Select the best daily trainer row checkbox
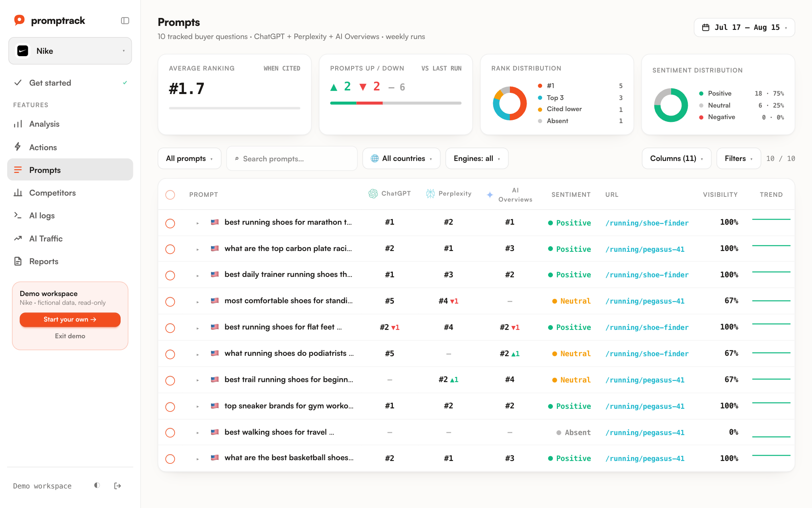The image size is (812, 508). [170, 276]
